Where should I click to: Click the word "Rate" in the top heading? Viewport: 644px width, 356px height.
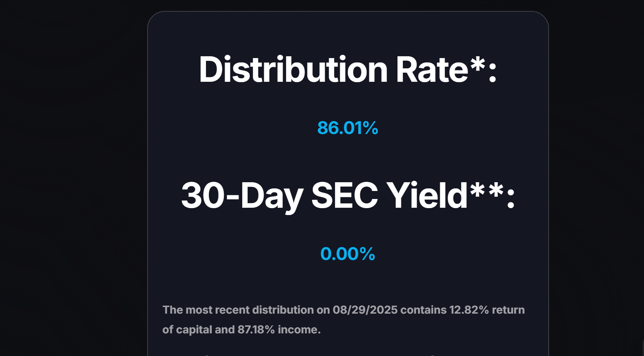click(432, 70)
